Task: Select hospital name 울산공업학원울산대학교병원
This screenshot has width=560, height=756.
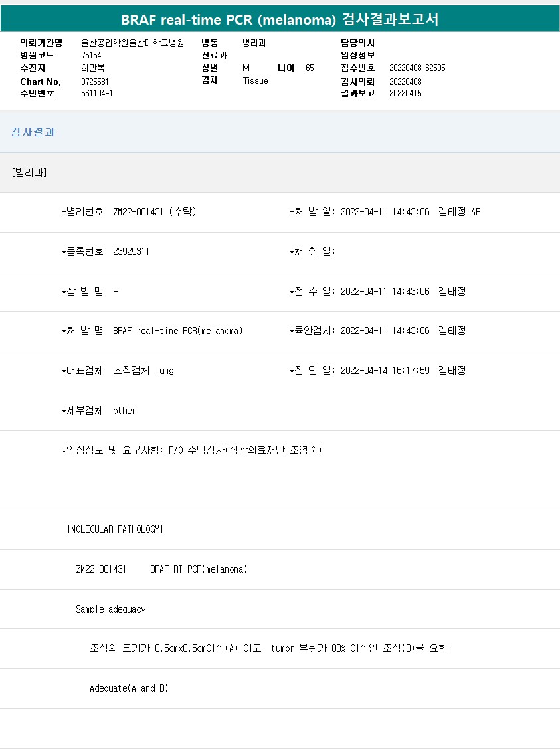Action: (133, 43)
